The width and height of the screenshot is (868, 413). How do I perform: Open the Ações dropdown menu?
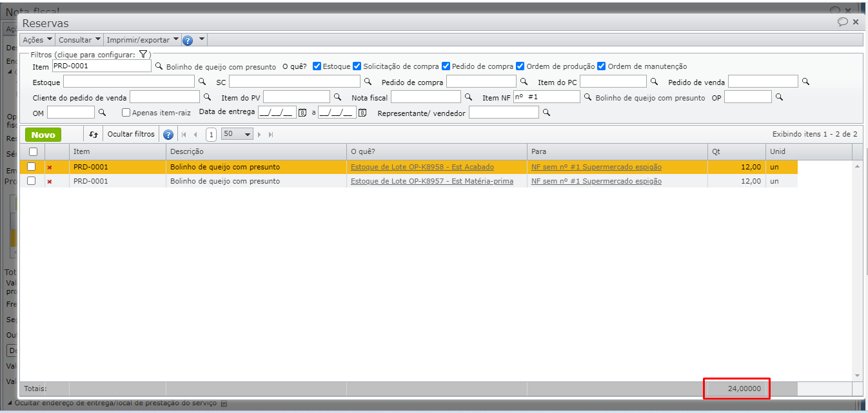[37, 40]
